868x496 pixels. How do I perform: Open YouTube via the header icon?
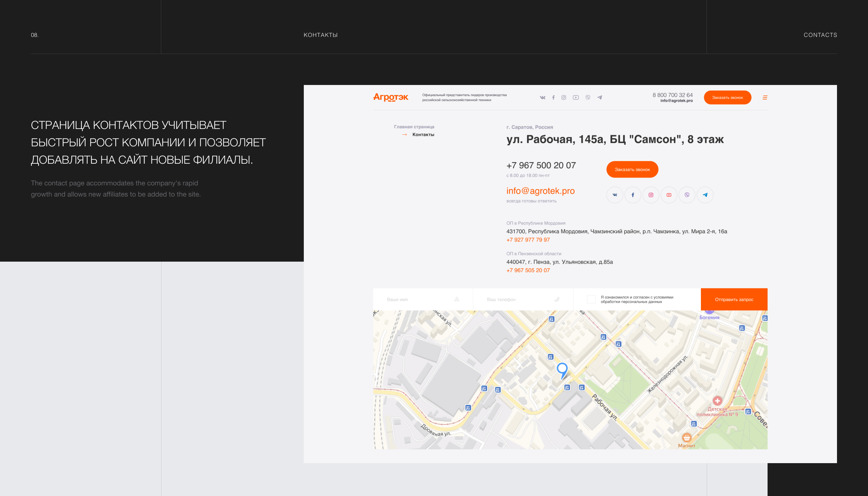576,97
